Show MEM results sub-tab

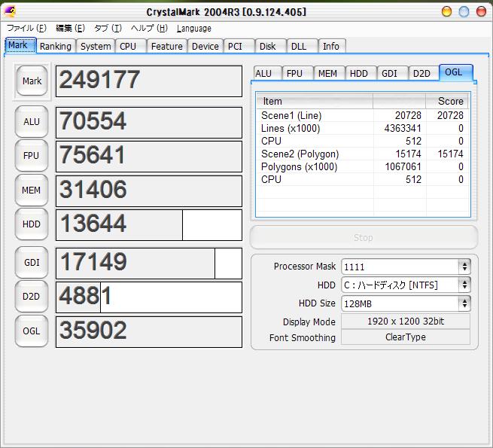tap(329, 73)
